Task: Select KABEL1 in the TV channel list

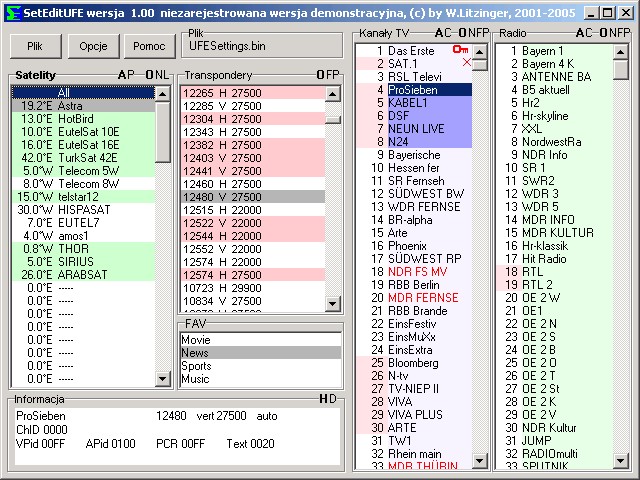Action: coord(408,102)
